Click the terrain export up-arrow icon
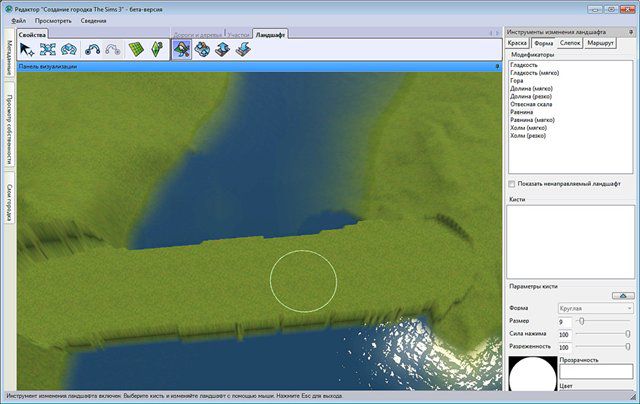Image resolution: width=640 pixels, height=404 pixels. pyautogui.click(x=220, y=50)
